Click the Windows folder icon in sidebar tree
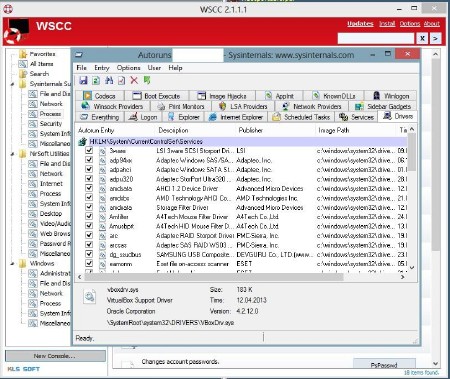Image resolution: width=450 pixels, height=379 pixels. 23,263
